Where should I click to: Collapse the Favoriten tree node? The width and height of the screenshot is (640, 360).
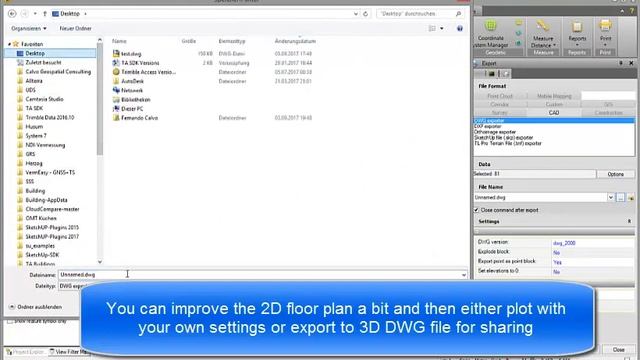[x=9, y=44]
